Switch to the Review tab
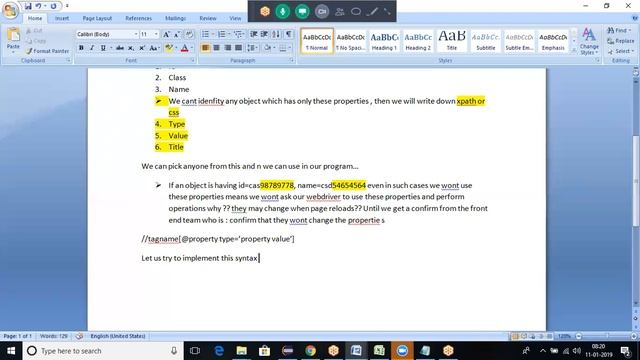 [208, 18]
